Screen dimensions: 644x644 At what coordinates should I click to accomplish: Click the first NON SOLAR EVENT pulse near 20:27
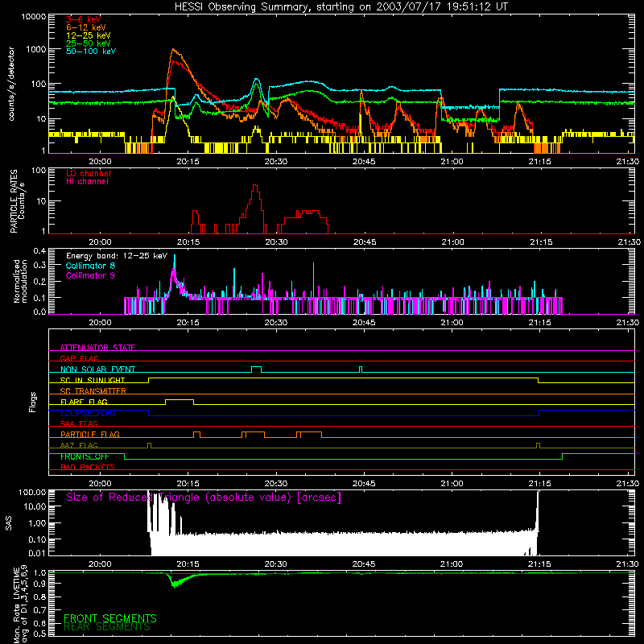coord(256,367)
